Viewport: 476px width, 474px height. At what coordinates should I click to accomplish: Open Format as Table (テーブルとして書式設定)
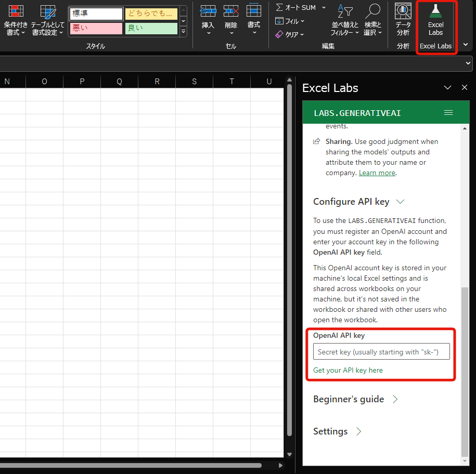(x=48, y=20)
